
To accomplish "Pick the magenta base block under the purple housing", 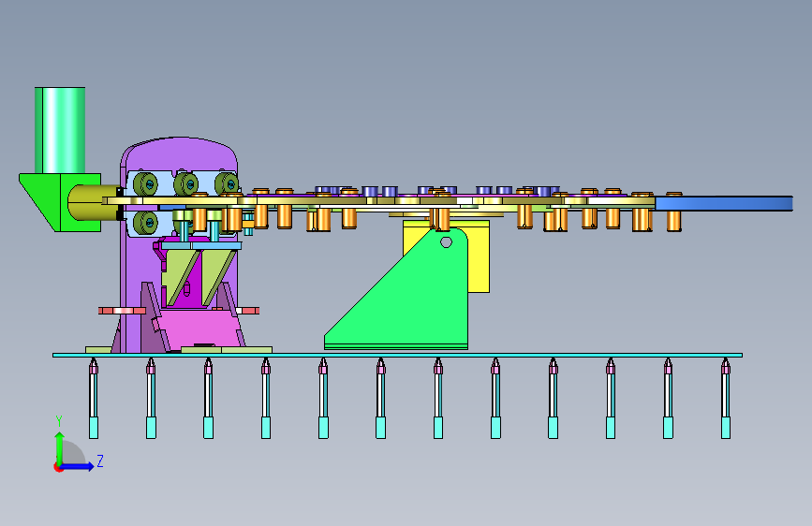I will (x=199, y=328).
